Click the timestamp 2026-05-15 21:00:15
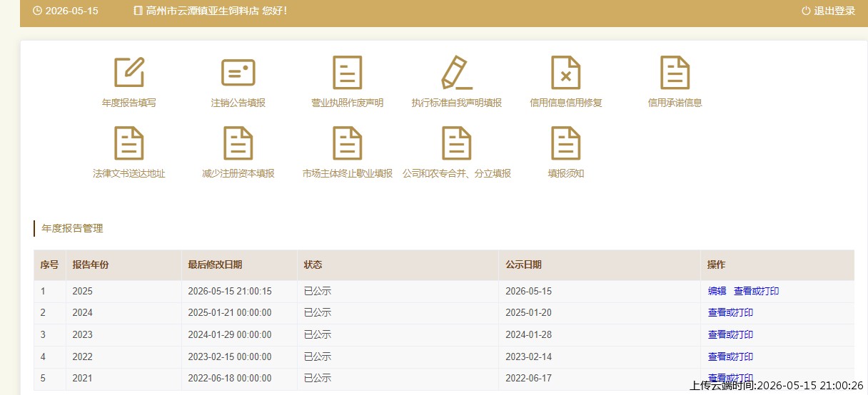Image resolution: width=868 pixels, height=395 pixels. click(230, 291)
